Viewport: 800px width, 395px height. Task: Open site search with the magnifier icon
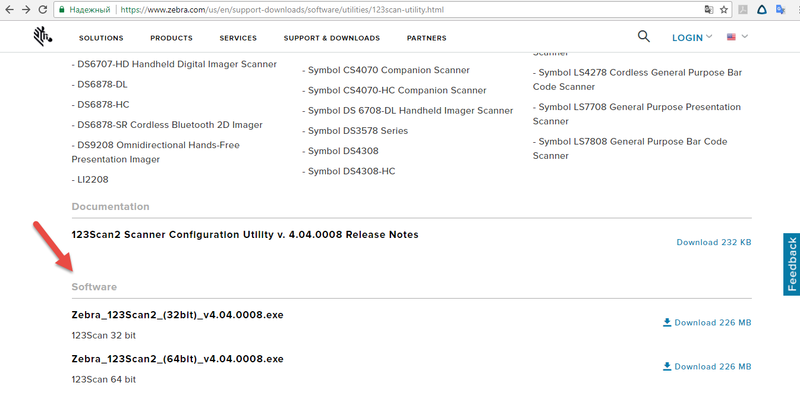[644, 36]
